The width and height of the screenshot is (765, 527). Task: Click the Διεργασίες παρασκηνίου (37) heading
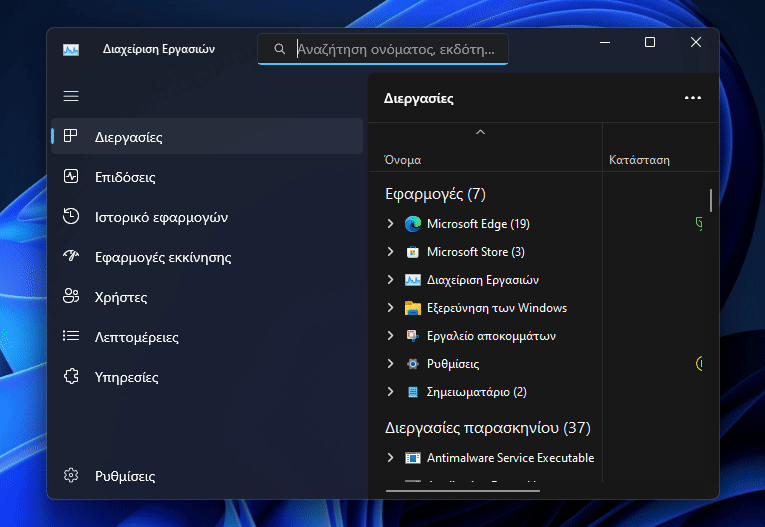point(488,428)
